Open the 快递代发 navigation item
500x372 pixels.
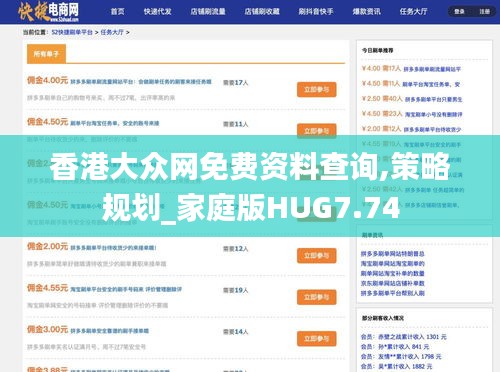point(158,12)
